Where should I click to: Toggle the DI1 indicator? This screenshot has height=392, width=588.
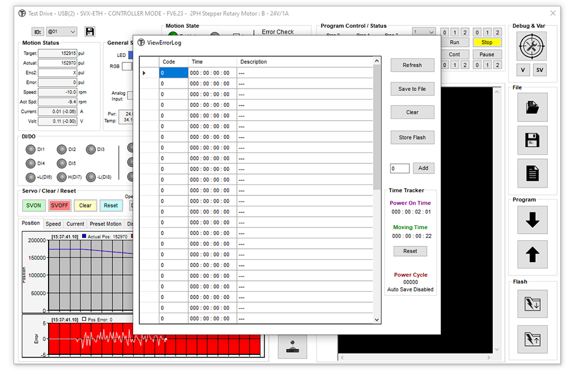pyautogui.click(x=30, y=149)
